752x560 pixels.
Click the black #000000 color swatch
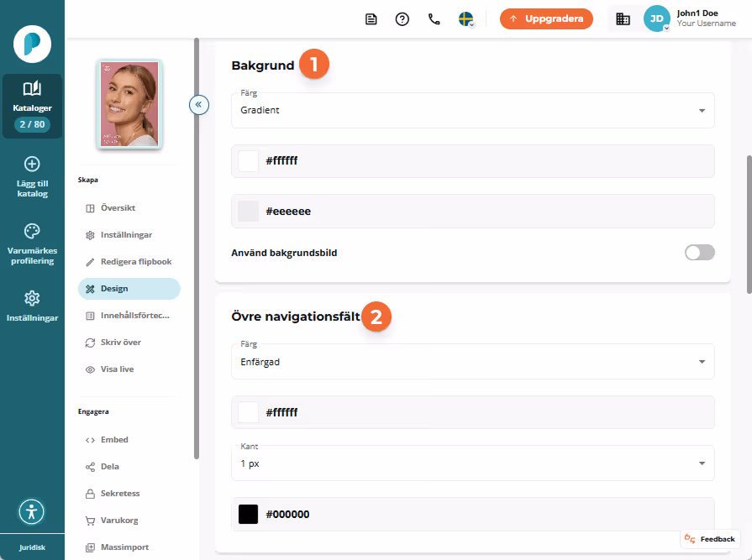point(248,514)
